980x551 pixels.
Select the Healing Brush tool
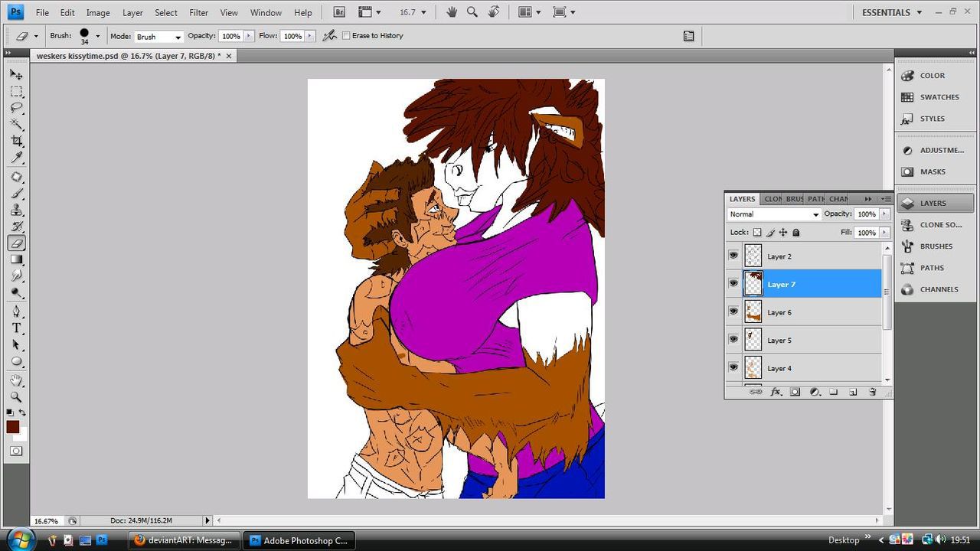(16, 178)
